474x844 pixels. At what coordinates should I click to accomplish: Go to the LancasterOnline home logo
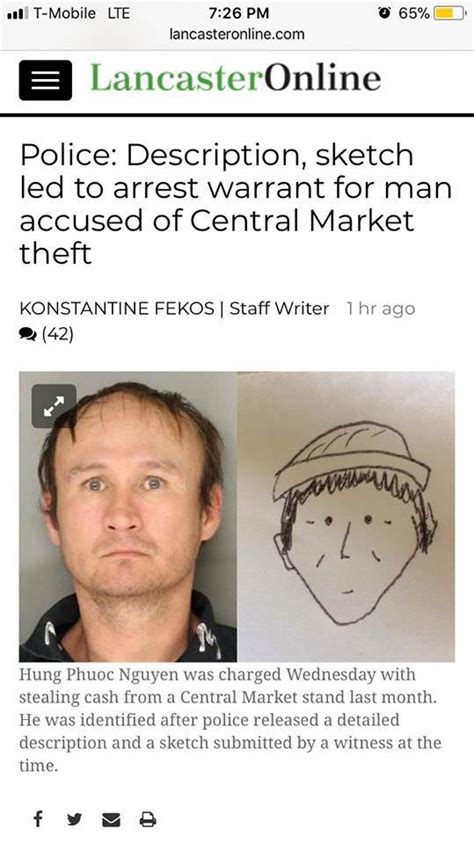pos(236,78)
